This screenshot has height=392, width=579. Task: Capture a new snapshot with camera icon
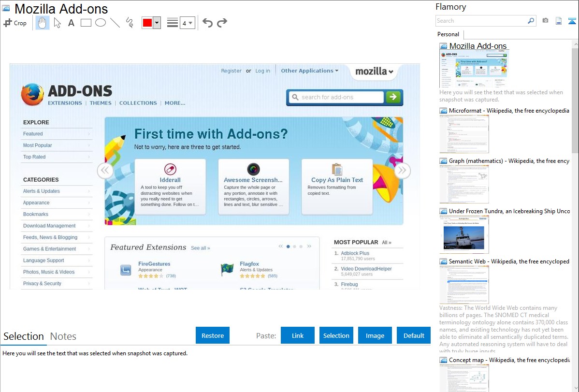tap(545, 21)
